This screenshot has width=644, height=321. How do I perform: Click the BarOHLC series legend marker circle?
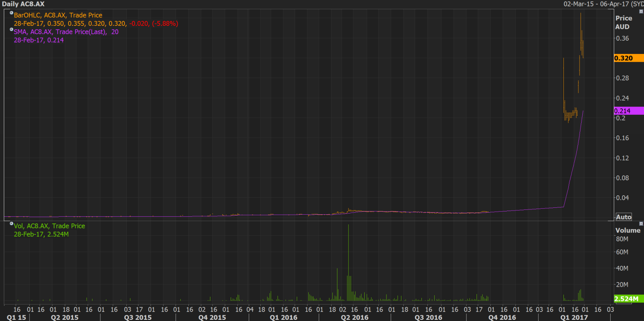click(x=11, y=12)
